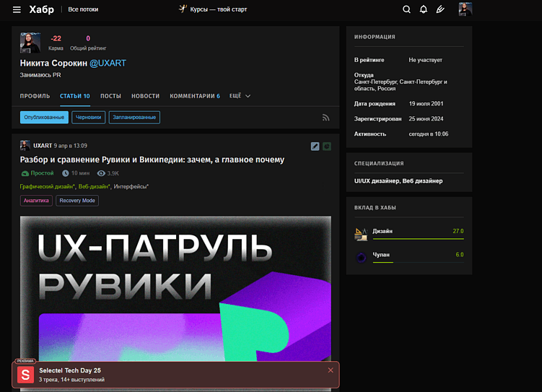This screenshot has height=392, width=542.
Task: Click UI/UX дизайнер, Веб дизайнер specialization
Action: click(398, 181)
